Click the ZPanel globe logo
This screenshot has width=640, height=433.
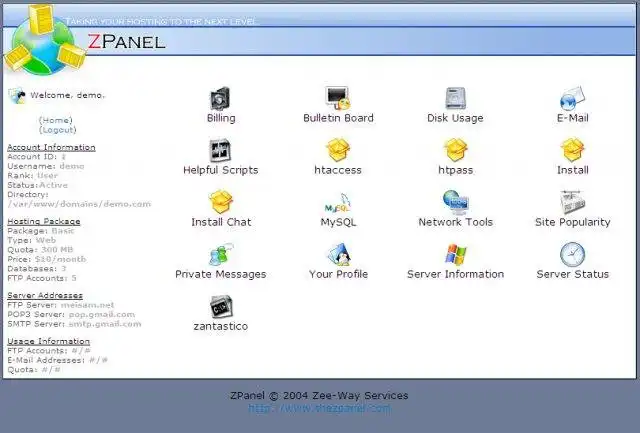point(44,40)
